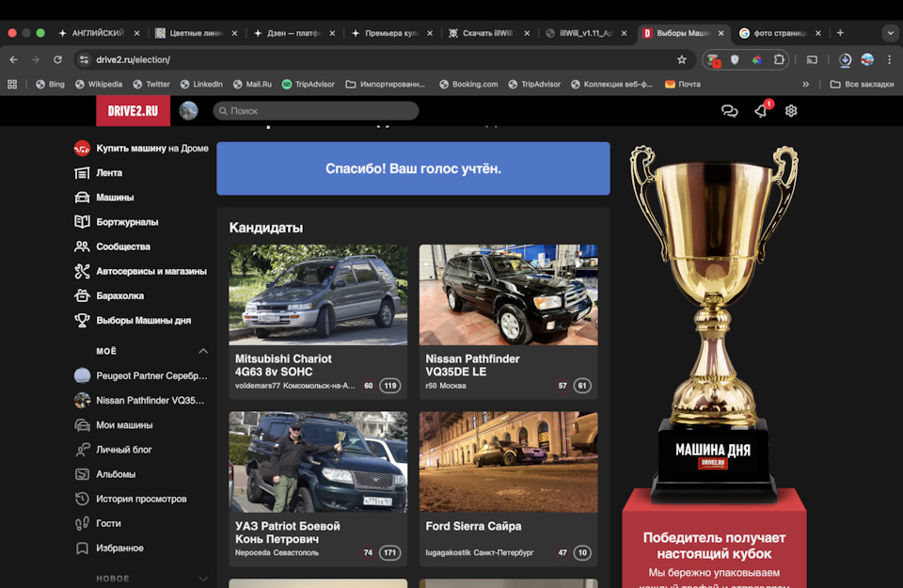
Task: Open the Импортированные bookmarks folder
Action: coord(385,84)
